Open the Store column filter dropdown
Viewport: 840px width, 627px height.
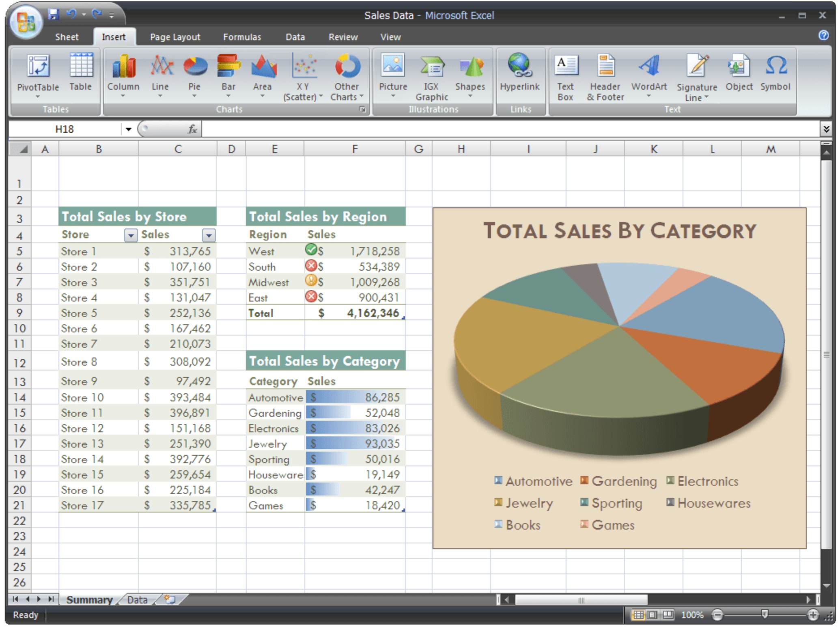pyautogui.click(x=131, y=235)
